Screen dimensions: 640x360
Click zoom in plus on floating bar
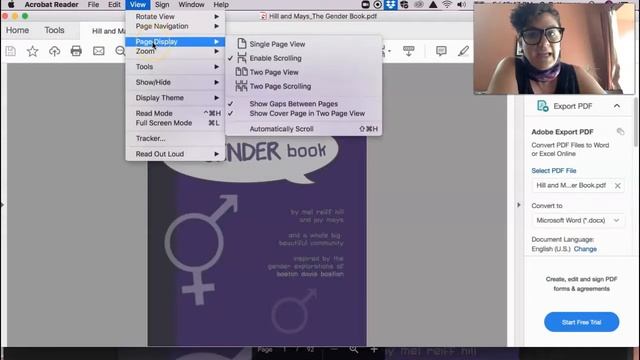(x=374, y=350)
